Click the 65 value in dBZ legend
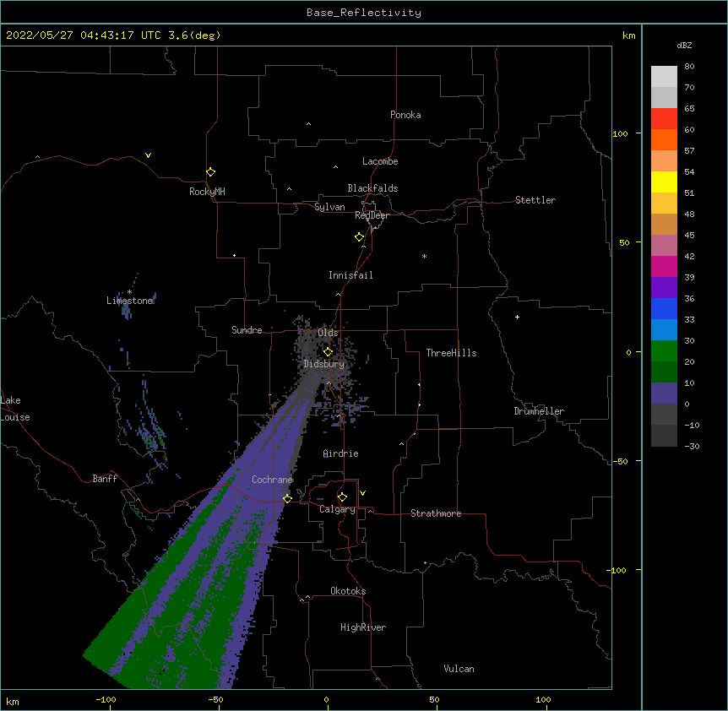Screen dimensions: 728x711 coord(689,109)
